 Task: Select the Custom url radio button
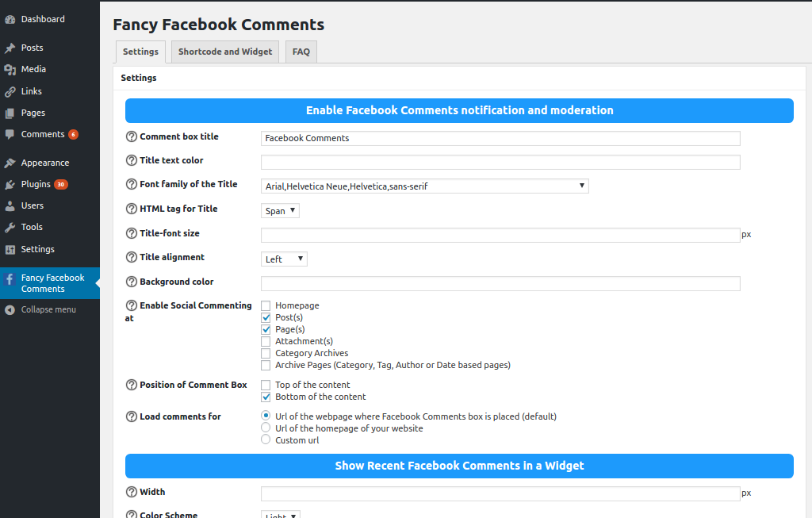[x=266, y=439]
